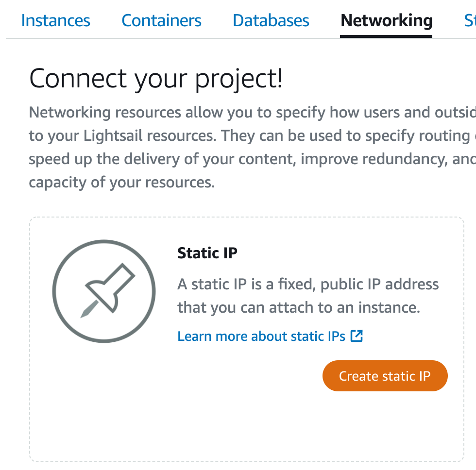Click the Static IP bold heading

tap(207, 253)
